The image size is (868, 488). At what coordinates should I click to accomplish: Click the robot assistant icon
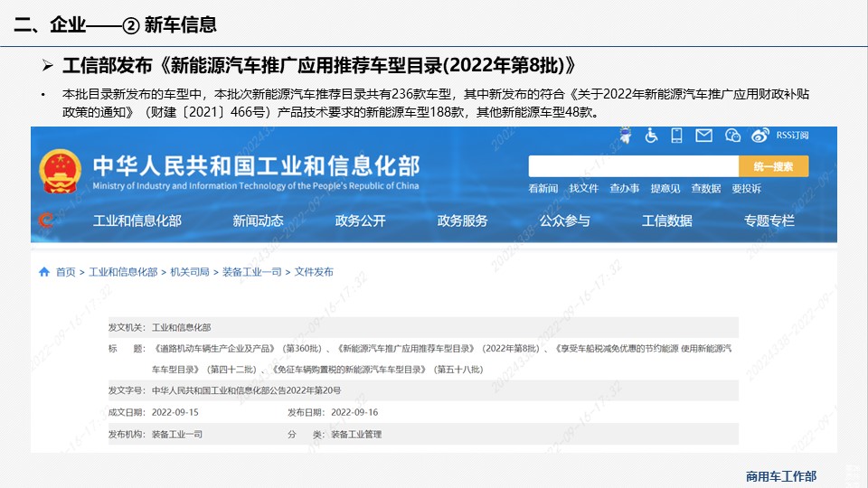pos(626,135)
